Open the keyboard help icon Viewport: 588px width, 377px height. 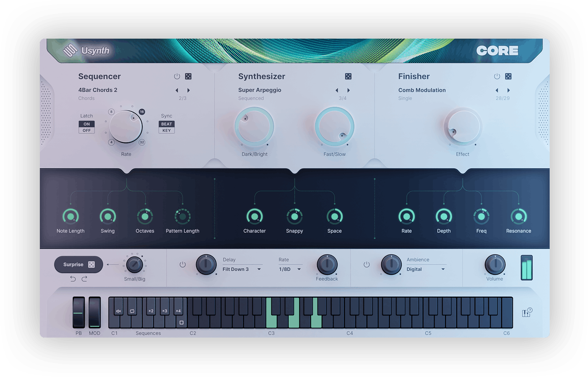527,313
